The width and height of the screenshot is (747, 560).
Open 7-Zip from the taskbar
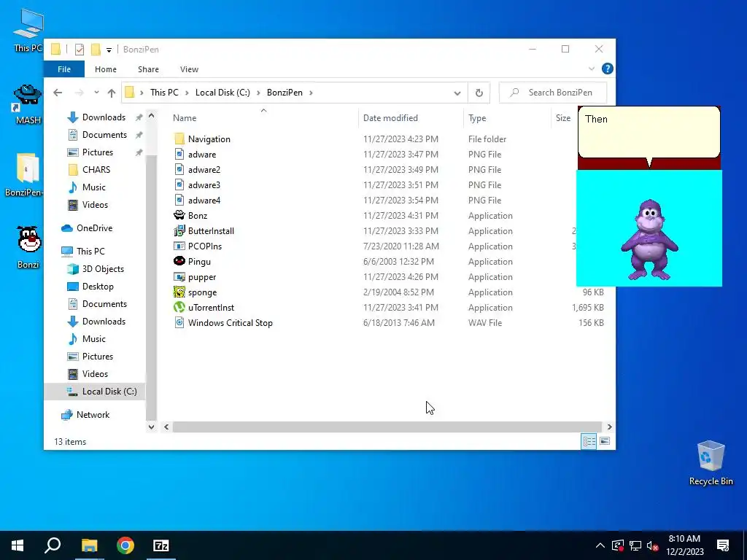[161, 545]
